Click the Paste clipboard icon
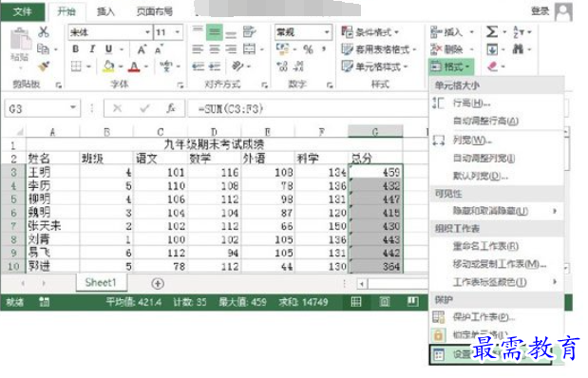The width and height of the screenshot is (588, 378). pos(20,39)
